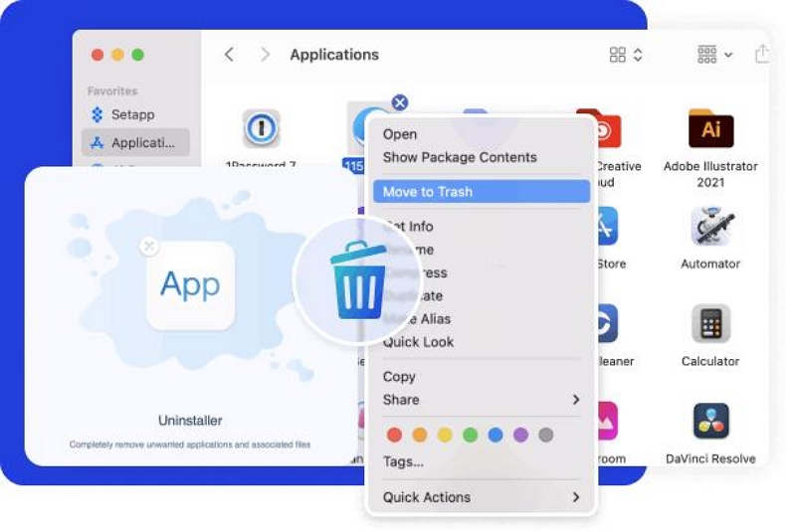Go back with the left chevron

coord(229,55)
